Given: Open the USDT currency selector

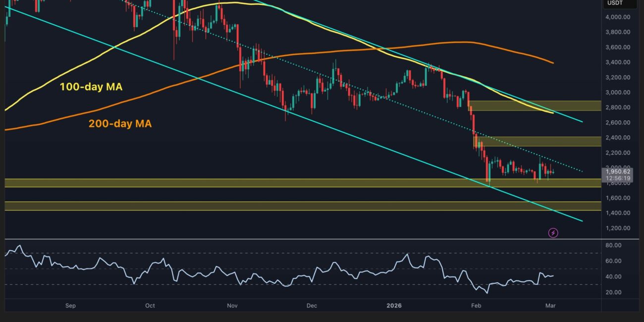Looking at the screenshot, I should pyautogui.click(x=620, y=3).
